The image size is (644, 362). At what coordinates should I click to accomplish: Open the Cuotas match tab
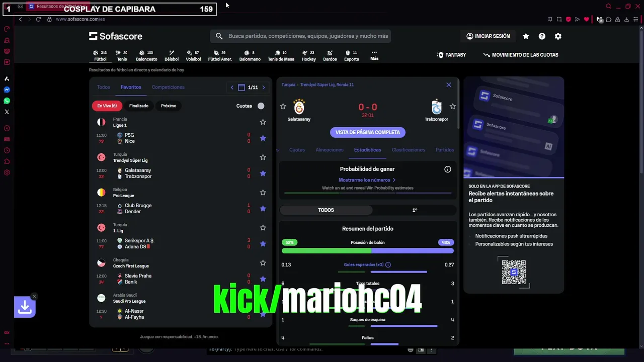point(297,150)
